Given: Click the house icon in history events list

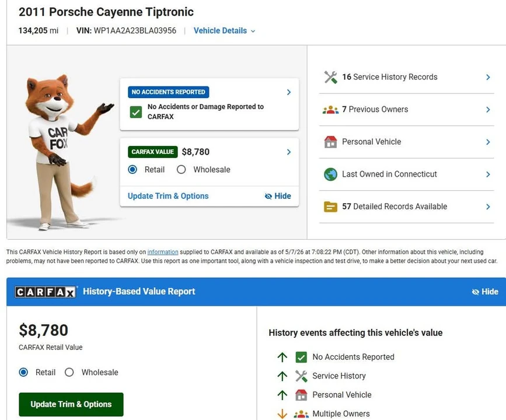Looking at the screenshot, I should (301, 395).
